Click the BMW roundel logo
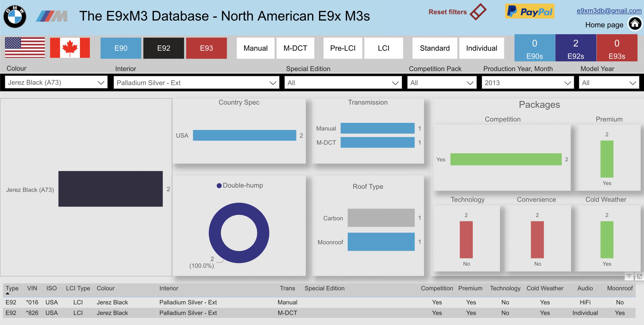The width and height of the screenshot is (644, 325). (15, 16)
